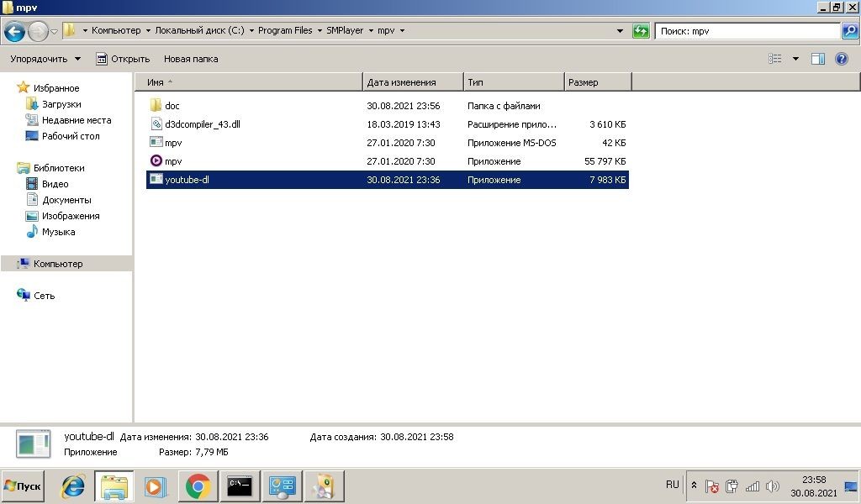Viewport: 861px width, 504px height.
Task: Expand the arrow after the mpv breadcrumb
Action: pos(402,31)
